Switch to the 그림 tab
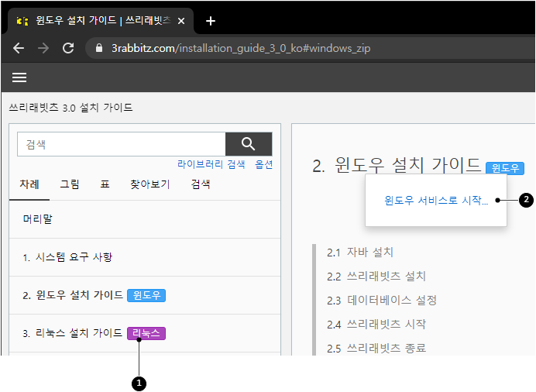 tap(70, 184)
